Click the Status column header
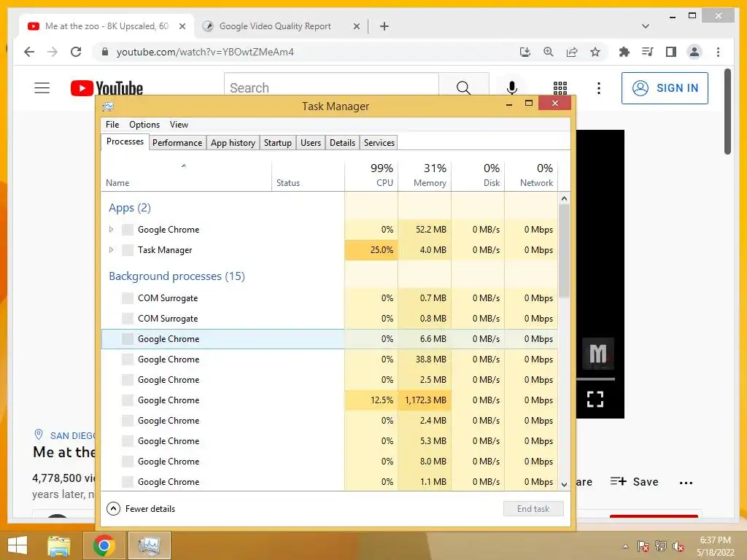Image resolution: width=747 pixels, height=560 pixels. (x=309, y=175)
